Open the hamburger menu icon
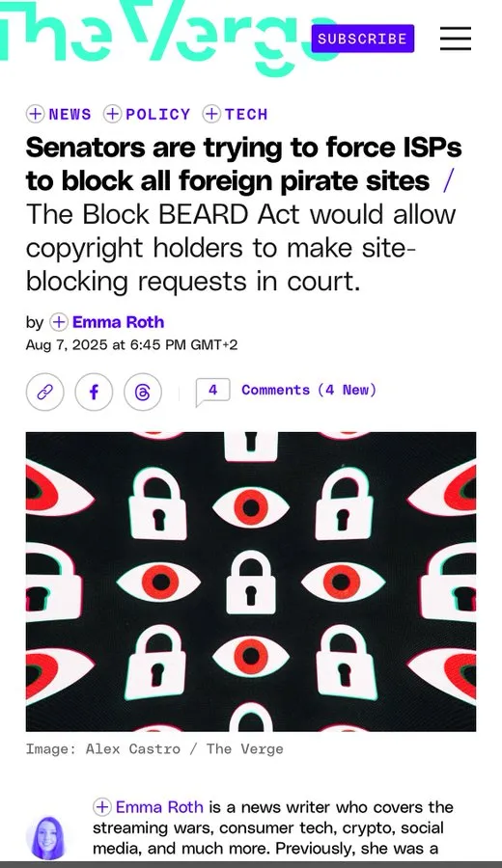502x868 pixels. [456, 39]
